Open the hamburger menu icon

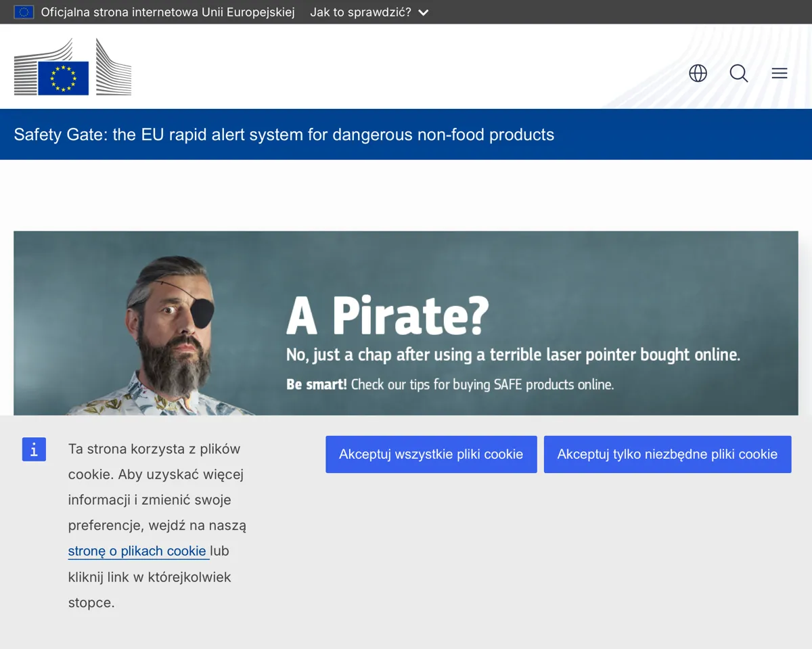pos(780,73)
